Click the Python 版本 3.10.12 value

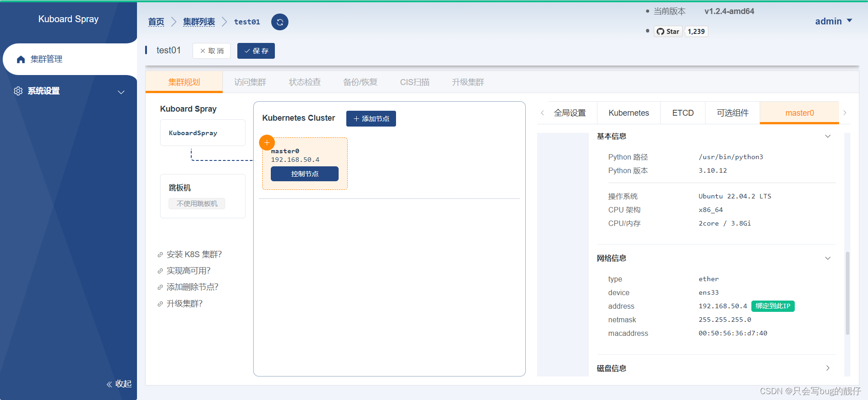(712, 170)
